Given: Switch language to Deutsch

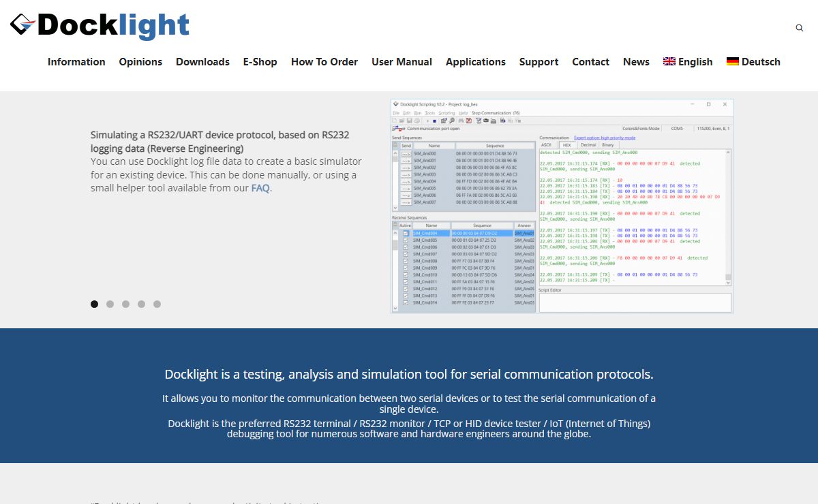Looking at the screenshot, I should tap(753, 62).
